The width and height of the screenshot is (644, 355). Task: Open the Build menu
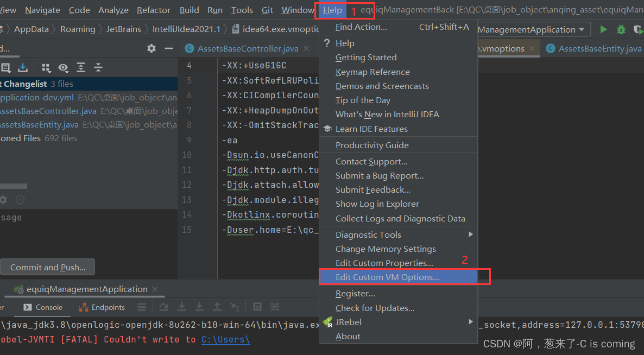[x=190, y=10]
